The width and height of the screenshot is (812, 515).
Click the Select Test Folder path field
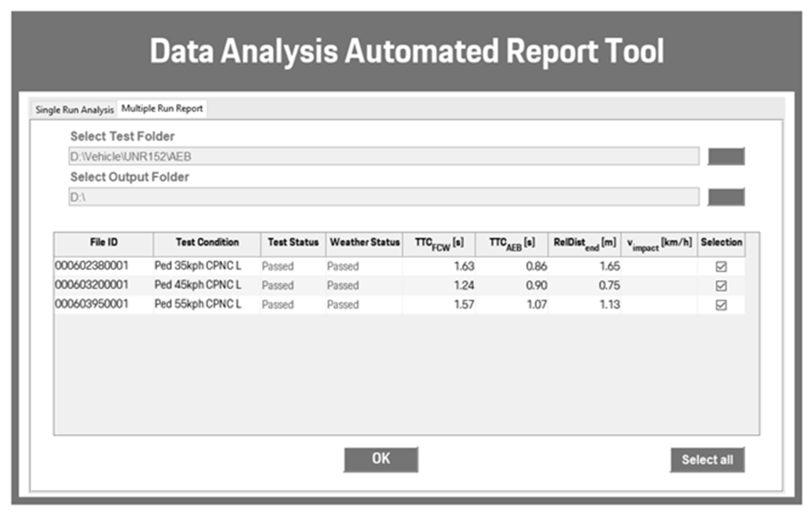pyautogui.click(x=384, y=156)
